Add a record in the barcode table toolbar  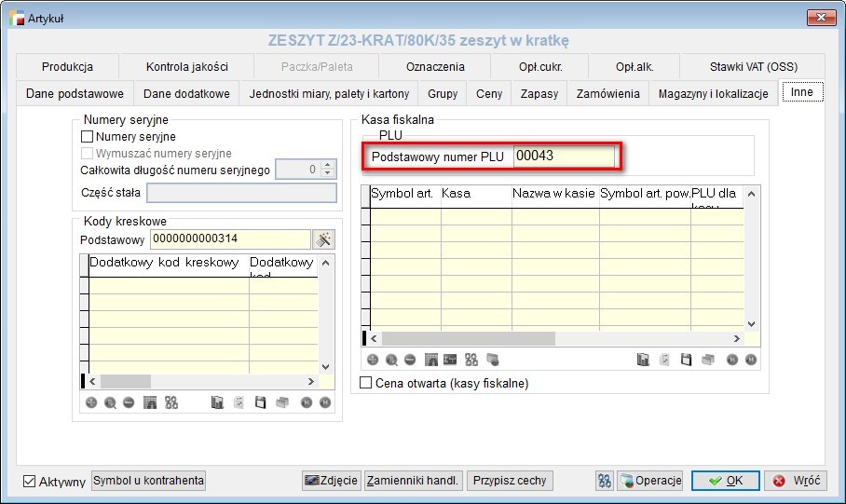(91, 402)
